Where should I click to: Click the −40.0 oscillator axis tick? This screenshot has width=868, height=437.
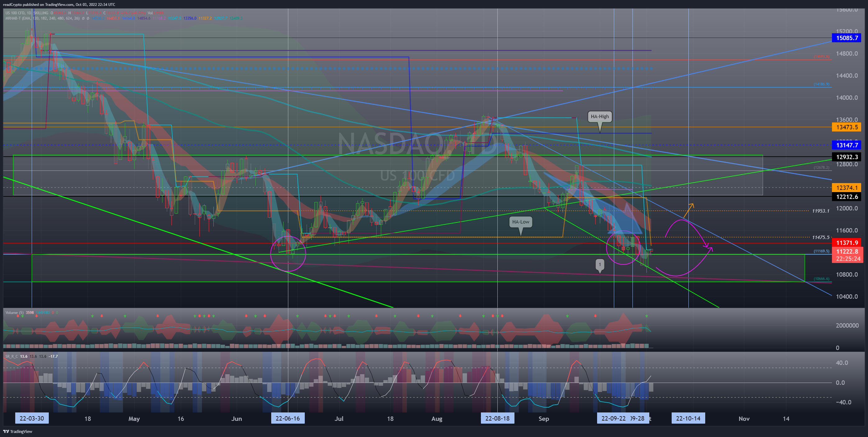coord(843,402)
